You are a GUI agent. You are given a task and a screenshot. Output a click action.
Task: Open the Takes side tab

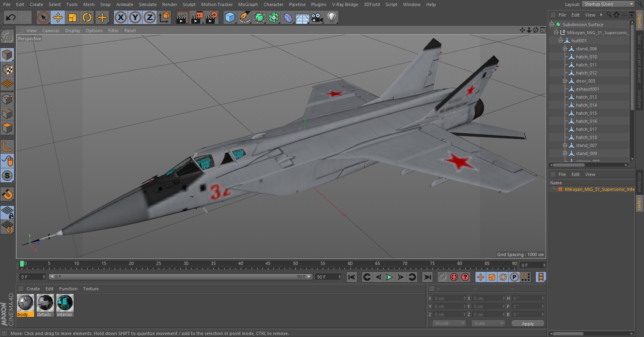point(639,39)
